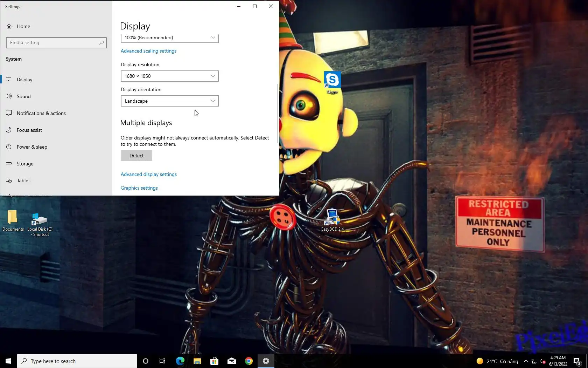Open Home in Settings sidebar
Viewport: 588px width, 368px height.
(x=56, y=26)
